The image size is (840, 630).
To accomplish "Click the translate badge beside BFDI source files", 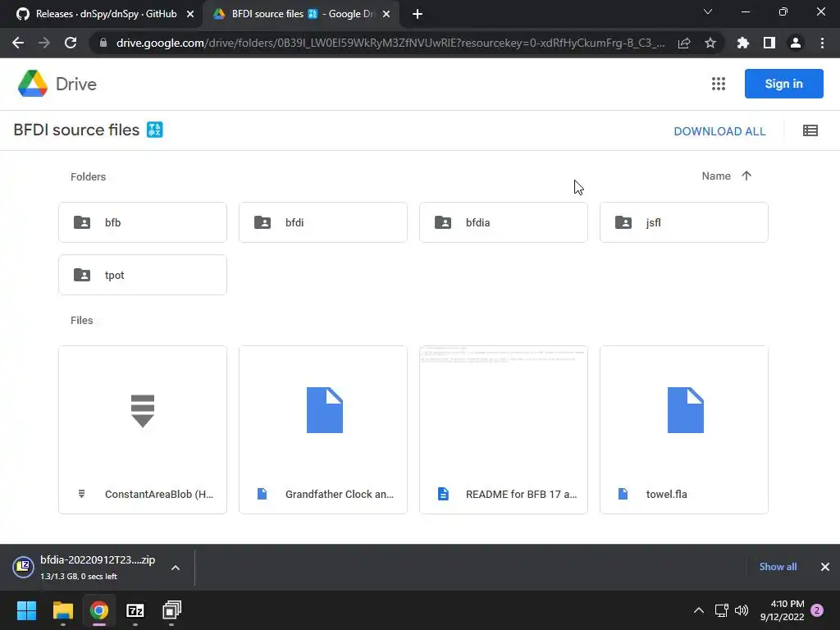I will point(154,130).
